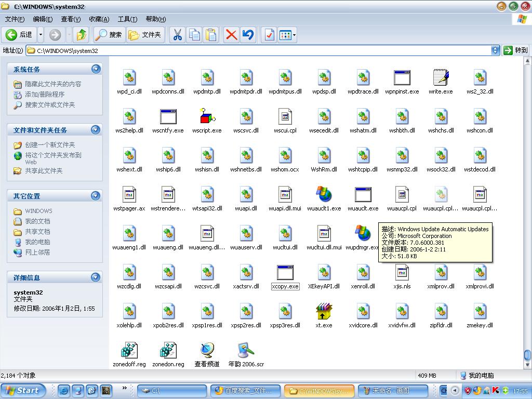The width and height of the screenshot is (532, 399).
Task: Select the zipfldr.dll file icon
Action: tap(441, 311)
